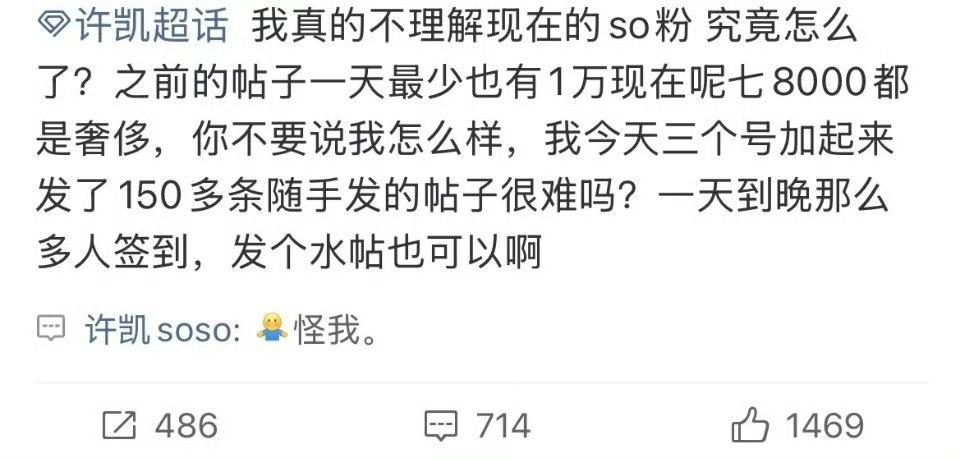Viewport: 960px width, 459px height.
Task: Click the last post line 发个水帖也可以啊
Action: pos(387,253)
